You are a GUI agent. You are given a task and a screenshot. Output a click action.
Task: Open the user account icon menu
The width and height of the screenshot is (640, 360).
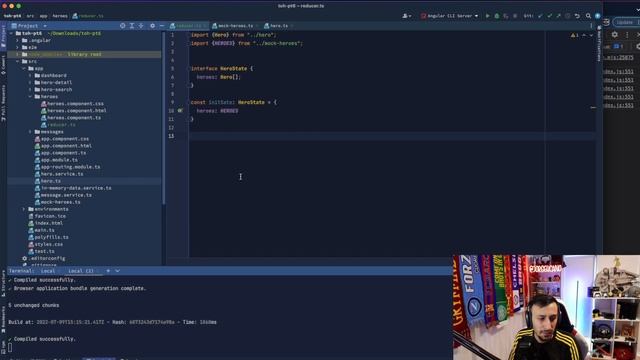[x=406, y=16]
